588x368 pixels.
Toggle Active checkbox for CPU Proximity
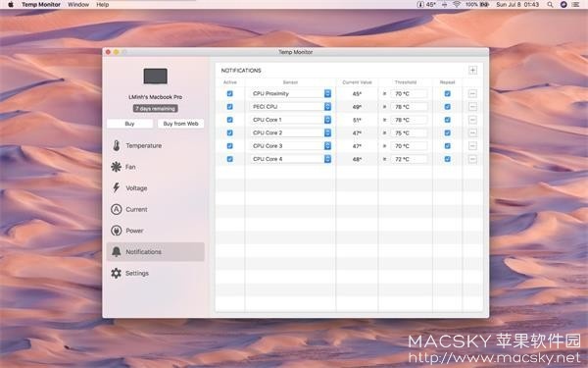pyautogui.click(x=230, y=93)
